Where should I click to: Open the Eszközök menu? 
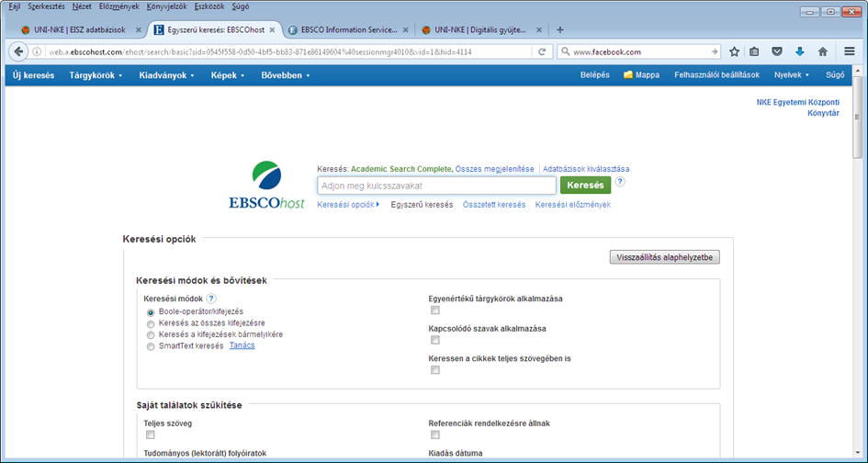tap(208, 7)
